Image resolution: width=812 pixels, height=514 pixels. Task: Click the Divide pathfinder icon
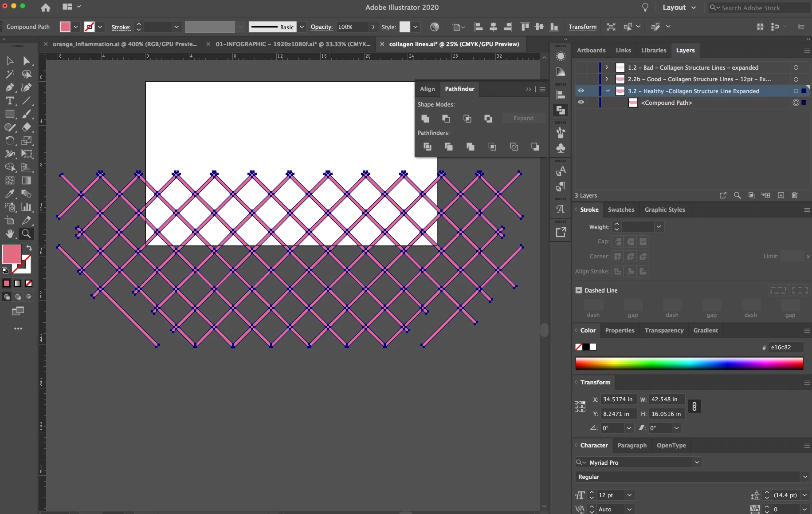427,146
